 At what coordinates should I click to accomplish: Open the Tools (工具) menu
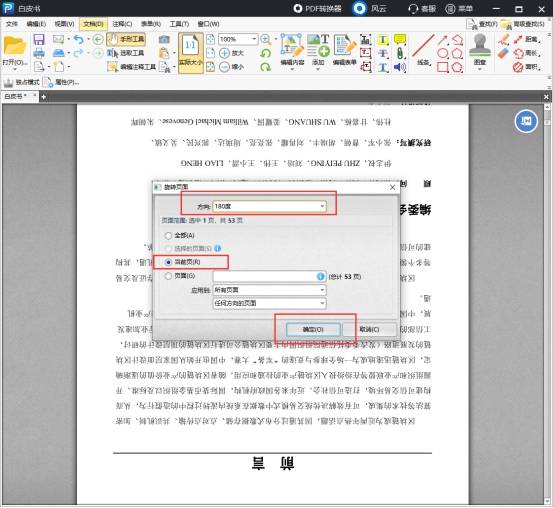179,24
